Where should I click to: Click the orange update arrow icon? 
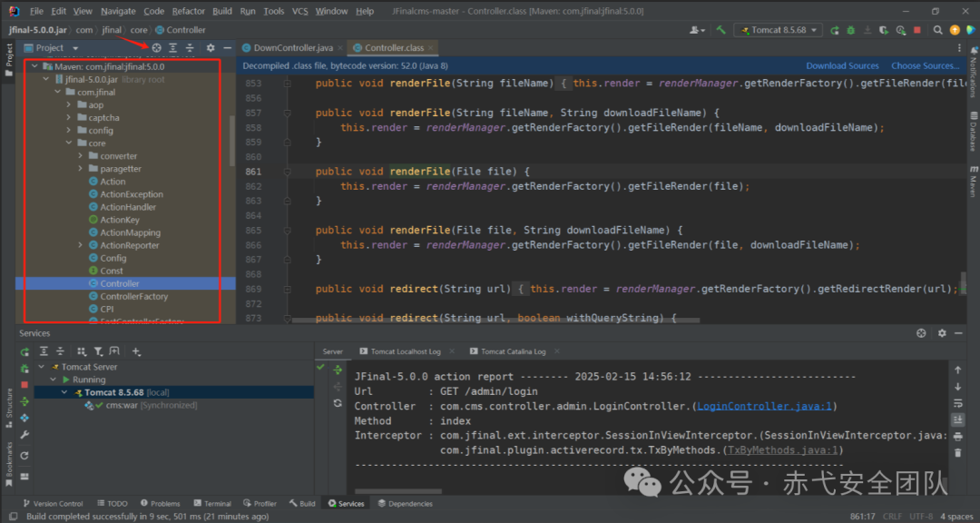click(955, 29)
